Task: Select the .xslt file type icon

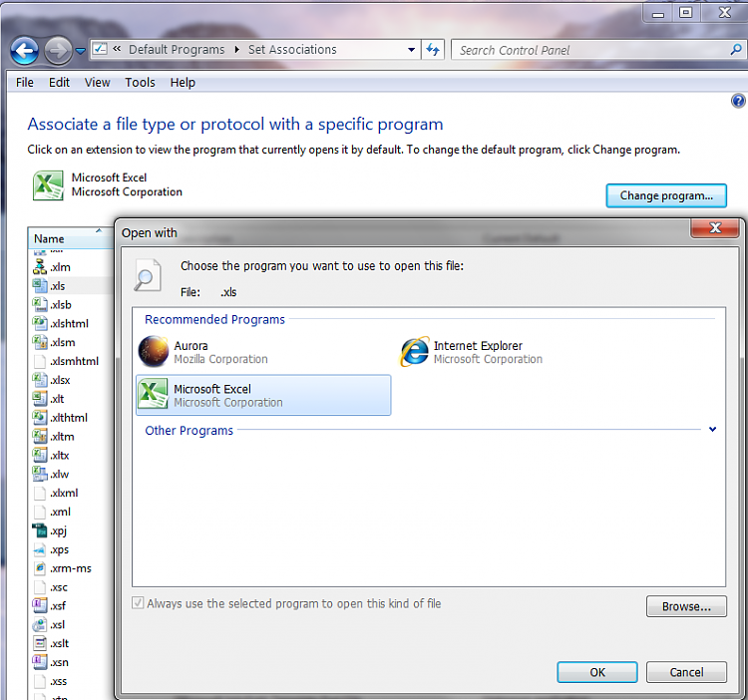Action: 40,644
